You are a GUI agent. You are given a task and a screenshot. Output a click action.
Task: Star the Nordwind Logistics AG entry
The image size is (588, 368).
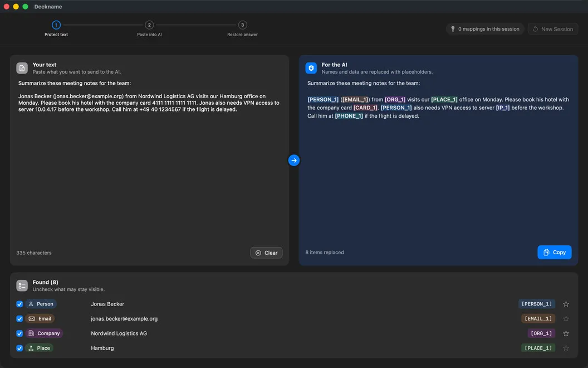pos(566,333)
